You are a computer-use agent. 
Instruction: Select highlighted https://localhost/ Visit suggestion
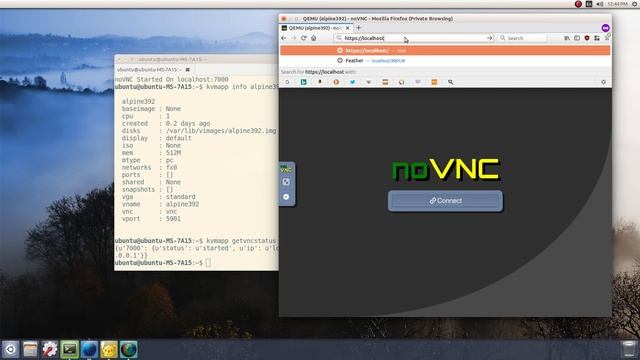(445, 51)
